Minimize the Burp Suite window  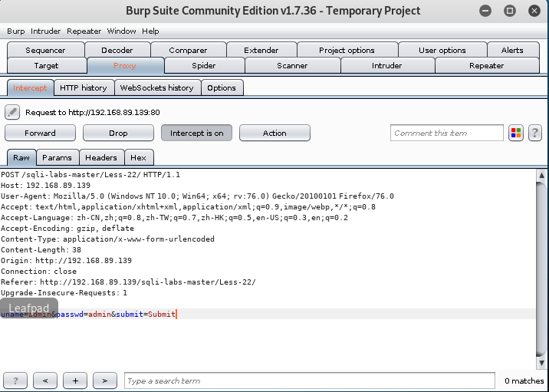485,11
